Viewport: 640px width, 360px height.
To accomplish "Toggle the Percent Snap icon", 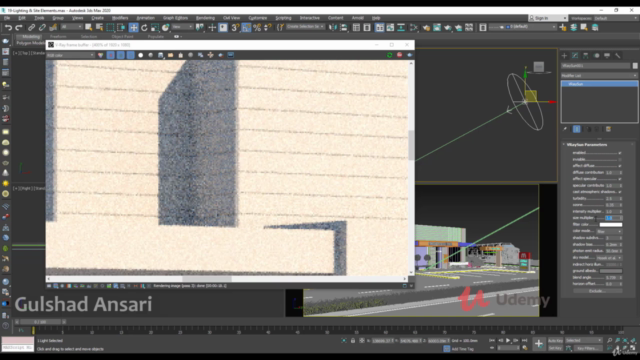I will point(257,27).
